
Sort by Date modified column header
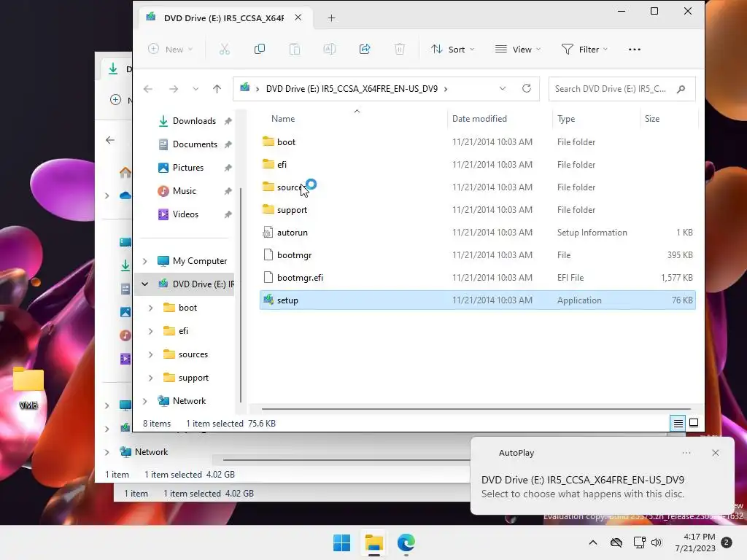point(479,119)
